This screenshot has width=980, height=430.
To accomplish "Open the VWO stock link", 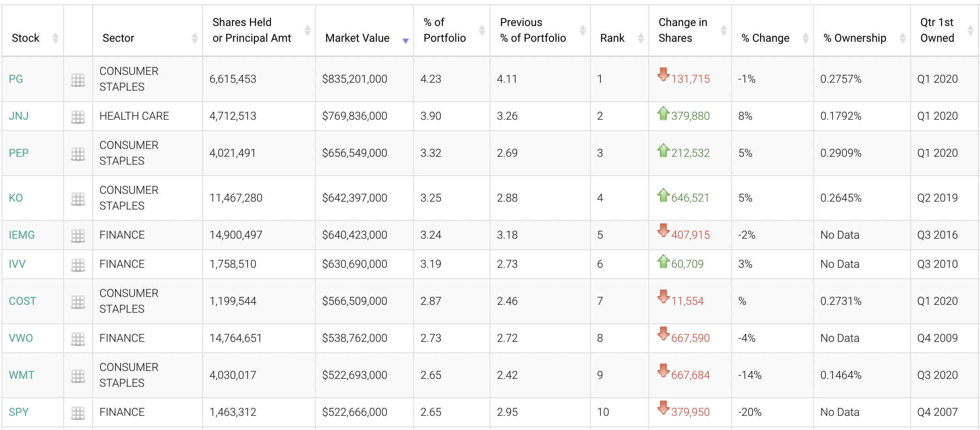I will [x=21, y=338].
